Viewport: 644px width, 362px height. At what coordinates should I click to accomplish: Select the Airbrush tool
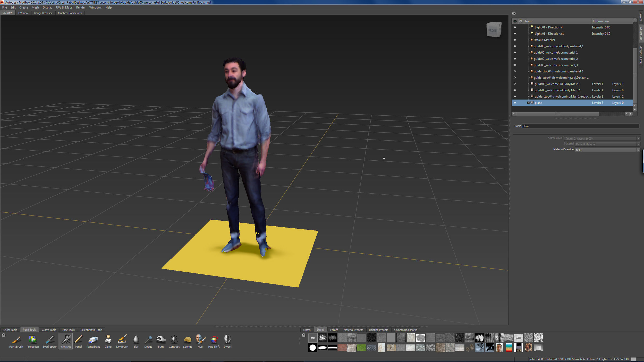pos(66,341)
